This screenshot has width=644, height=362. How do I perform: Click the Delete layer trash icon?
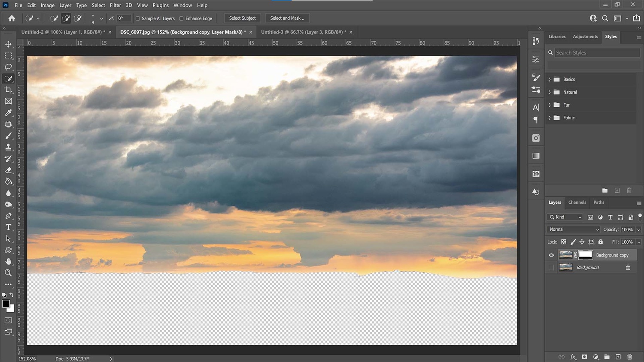coord(629,357)
